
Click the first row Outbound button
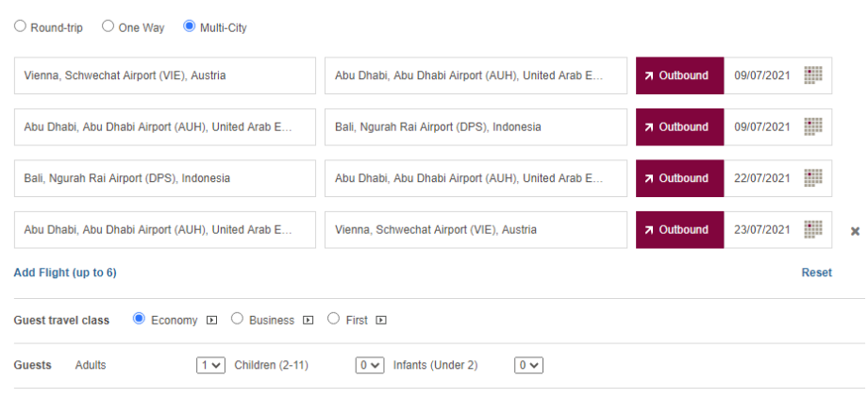679,75
